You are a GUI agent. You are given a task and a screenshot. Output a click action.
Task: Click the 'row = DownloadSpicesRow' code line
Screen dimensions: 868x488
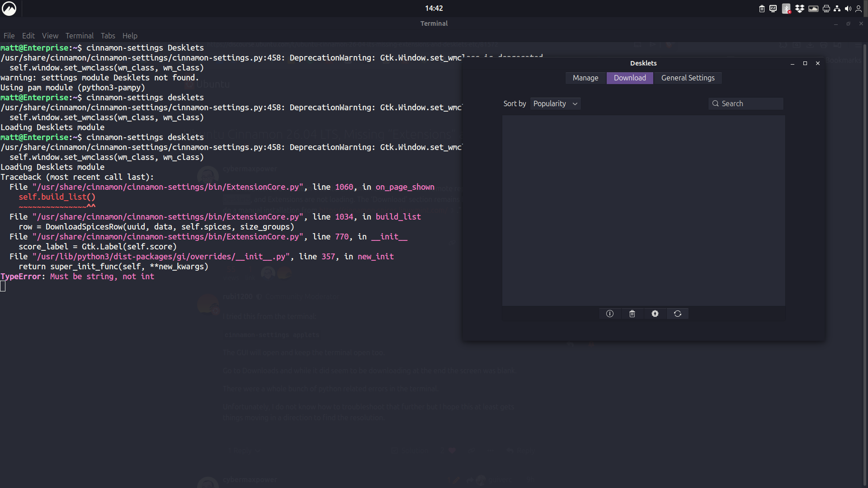tap(156, 227)
